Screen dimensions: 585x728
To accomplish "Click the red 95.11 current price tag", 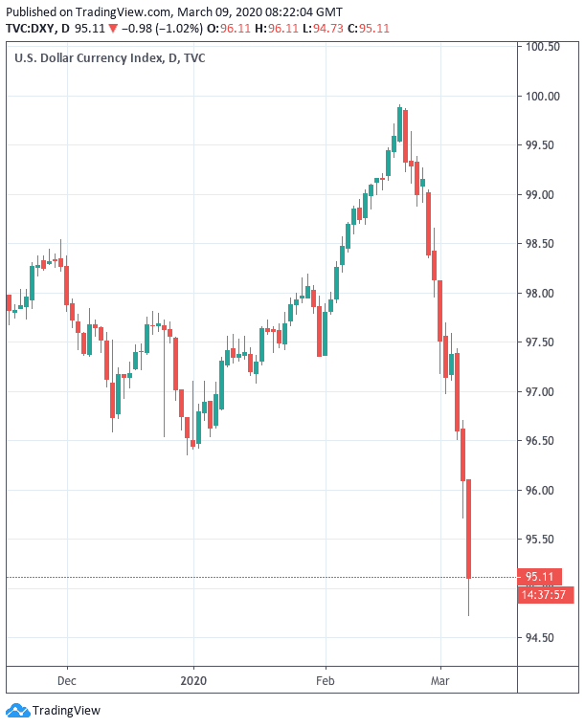I will pos(539,577).
